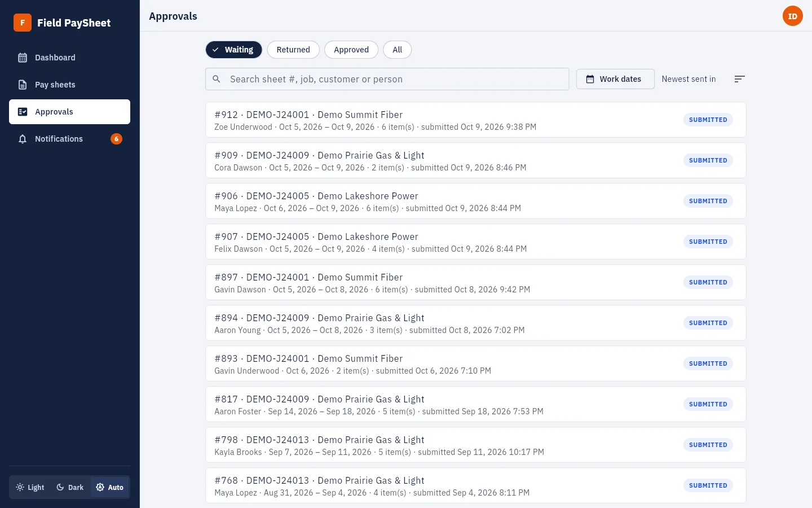
Task: Select the Waiting filter chip
Action: 233,50
